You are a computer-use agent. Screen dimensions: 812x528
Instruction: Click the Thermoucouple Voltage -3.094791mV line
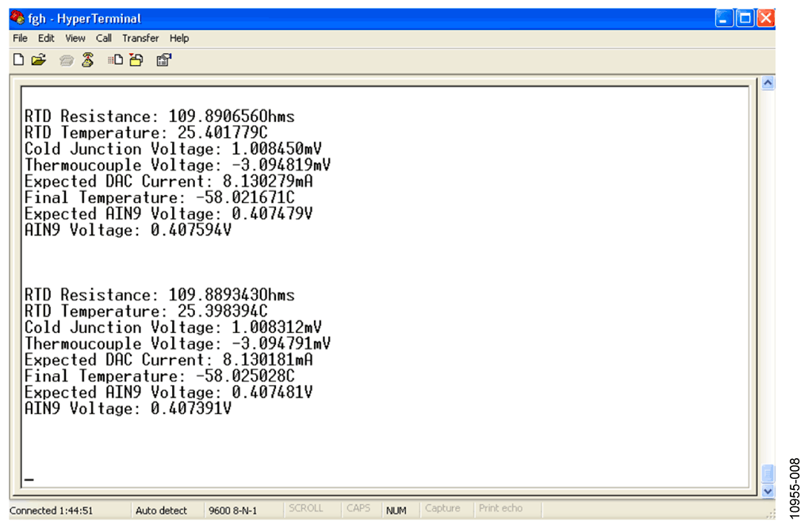(178, 344)
